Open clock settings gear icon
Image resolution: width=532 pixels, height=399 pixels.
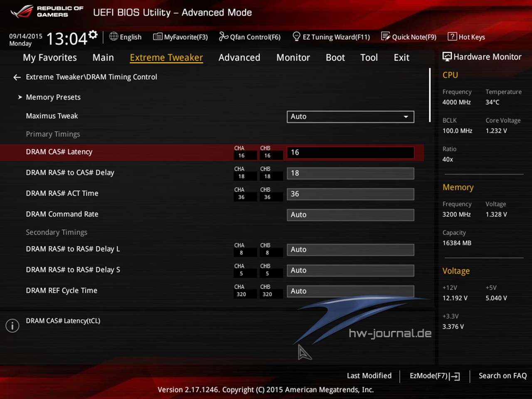pos(93,34)
